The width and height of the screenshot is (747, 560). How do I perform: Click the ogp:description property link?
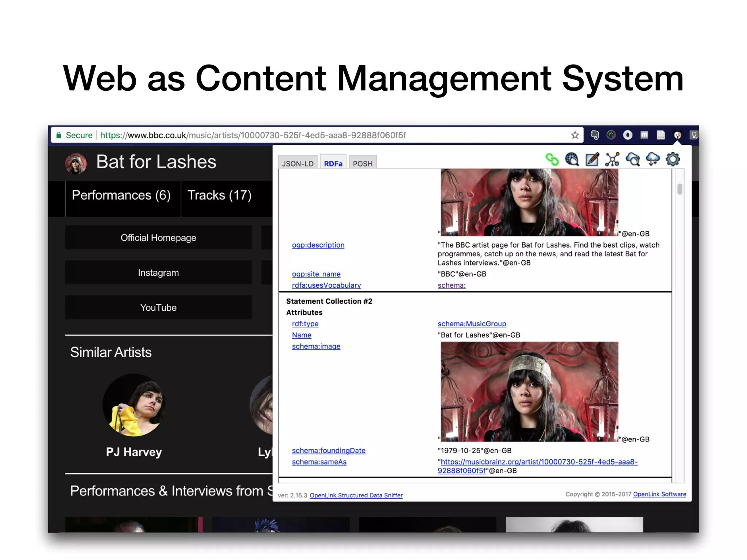coord(318,245)
